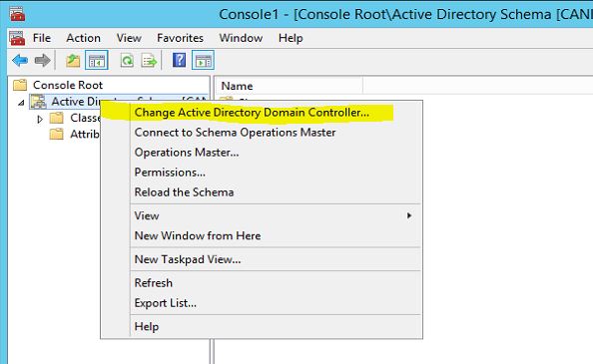Open the Favorites menu
The height and width of the screenshot is (364, 593).
[180, 38]
